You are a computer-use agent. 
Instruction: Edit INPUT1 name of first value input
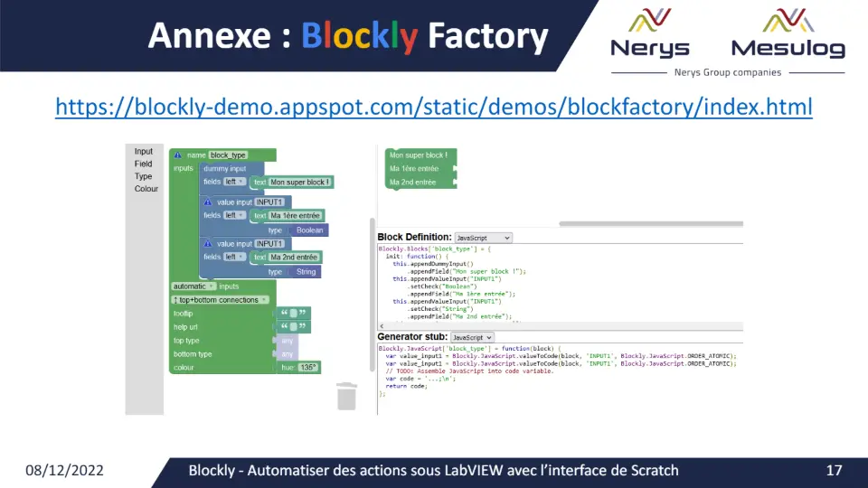269,202
